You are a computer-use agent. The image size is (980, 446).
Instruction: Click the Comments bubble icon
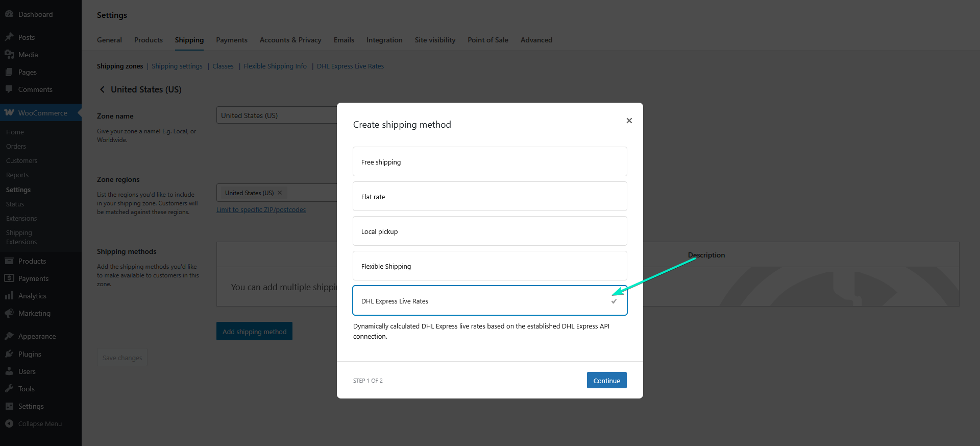coord(9,89)
